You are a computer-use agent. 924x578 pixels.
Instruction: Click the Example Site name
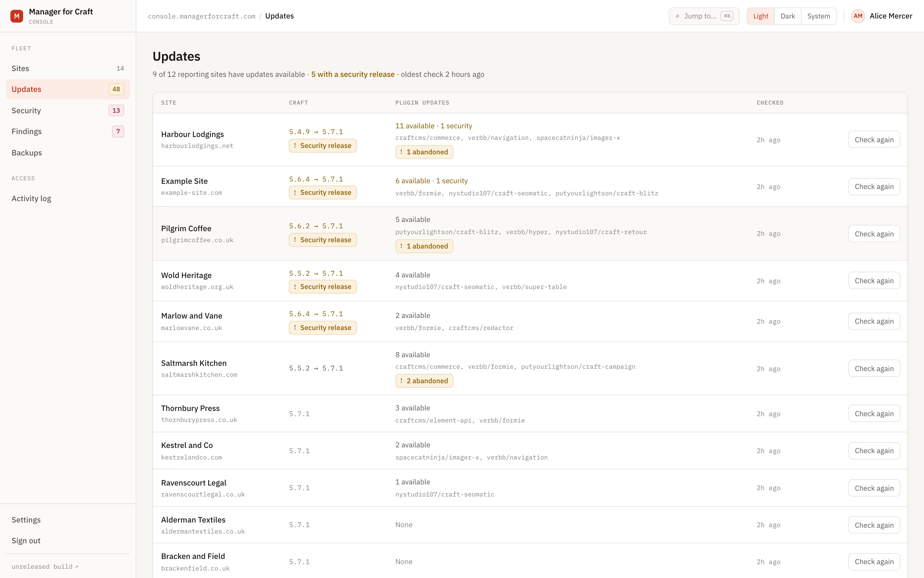coord(185,181)
